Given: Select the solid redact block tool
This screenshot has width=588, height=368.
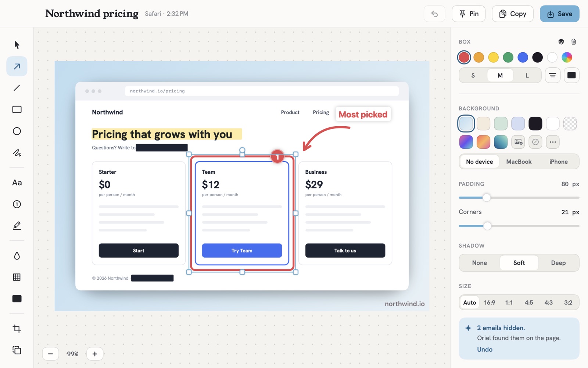Looking at the screenshot, I should point(17,299).
